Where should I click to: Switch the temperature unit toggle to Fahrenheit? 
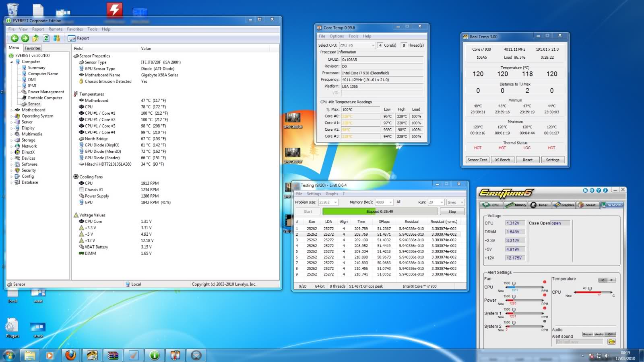pyautogui.click(x=611, y=280)
